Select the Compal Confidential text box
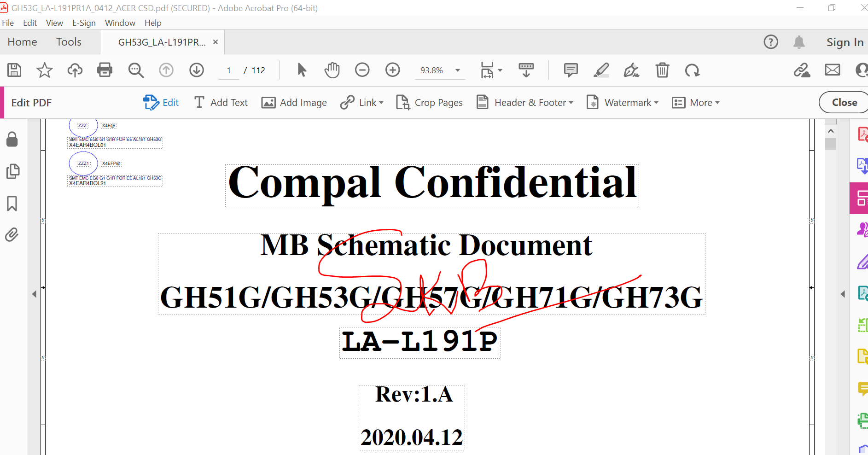The width and height of the screenshot is (868, 455). tap(432, 185)
